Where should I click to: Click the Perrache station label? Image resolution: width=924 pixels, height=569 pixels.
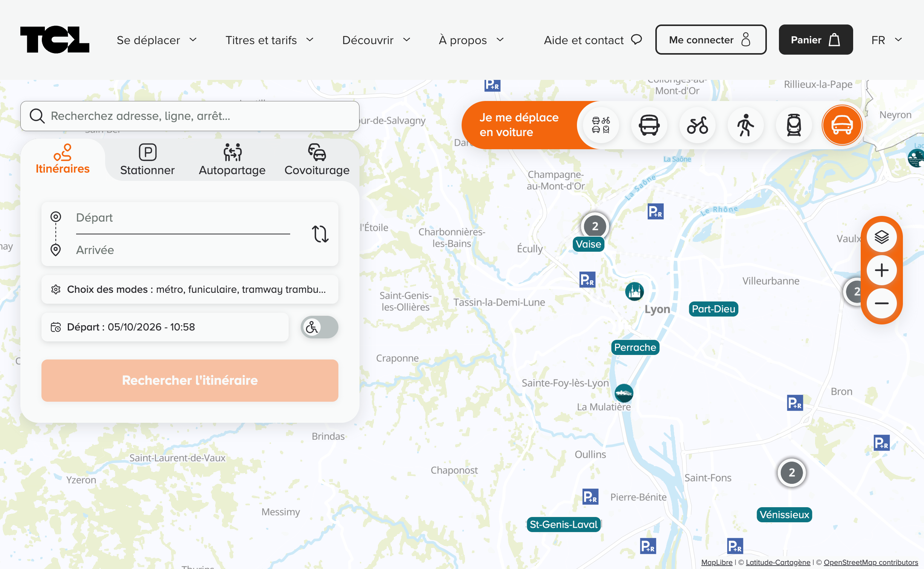[635, 347]
